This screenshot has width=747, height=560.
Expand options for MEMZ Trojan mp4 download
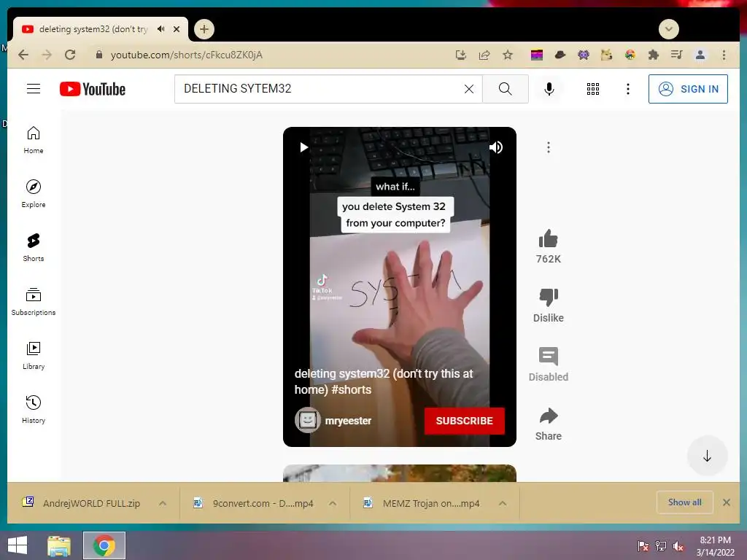coord(503,503)
